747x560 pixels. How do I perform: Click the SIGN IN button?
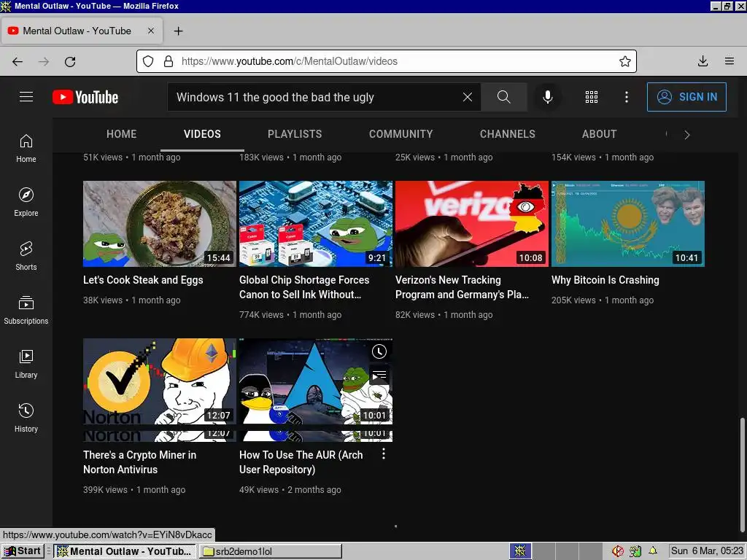686,97
